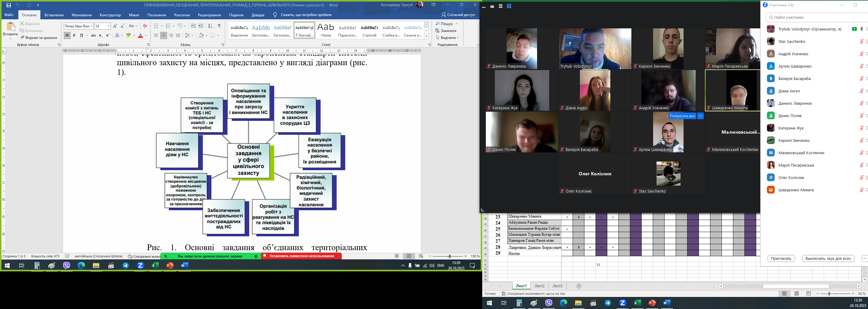The width and height of the screenshot is (868, 309).
Task: Toggle show paragraph marks button
Action: 219,26
